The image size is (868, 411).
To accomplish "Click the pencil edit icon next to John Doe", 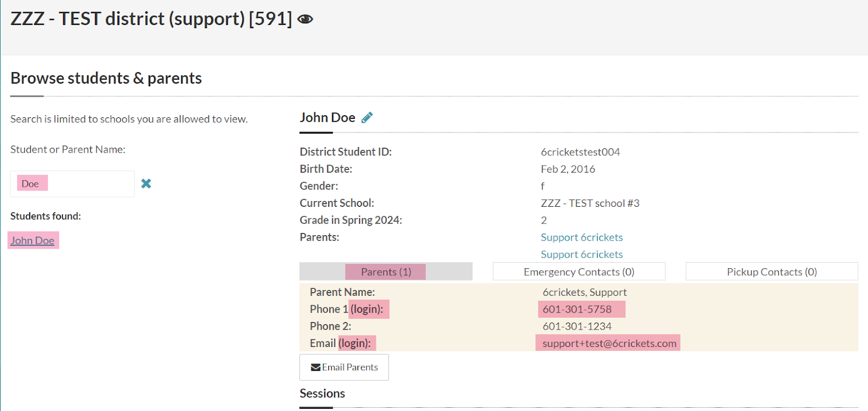I will coord(367,117).
